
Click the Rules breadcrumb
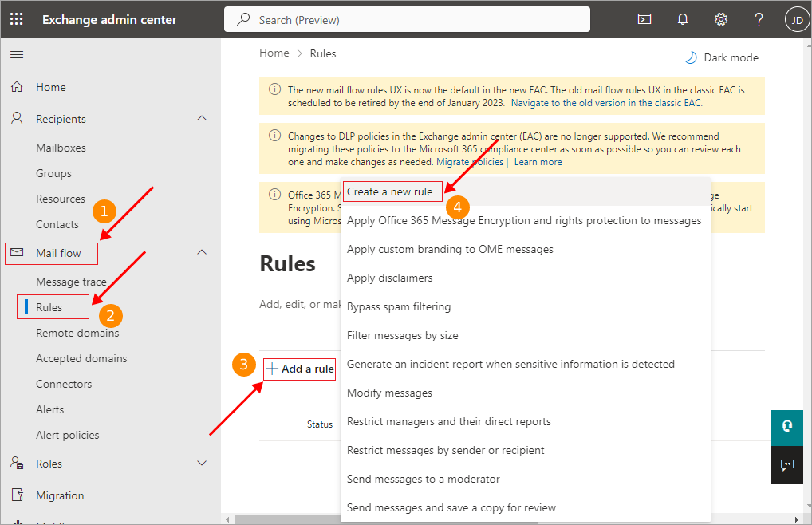click(x=323, y=53)
